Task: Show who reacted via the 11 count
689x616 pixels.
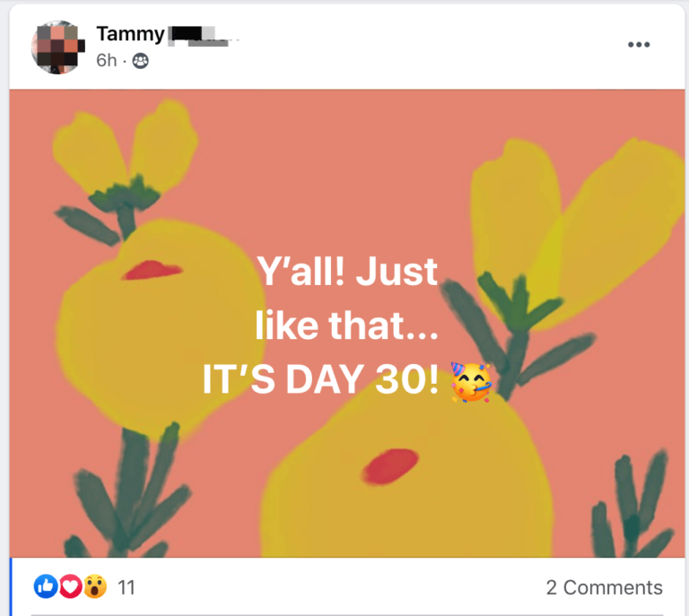Action: pos(126,588)
